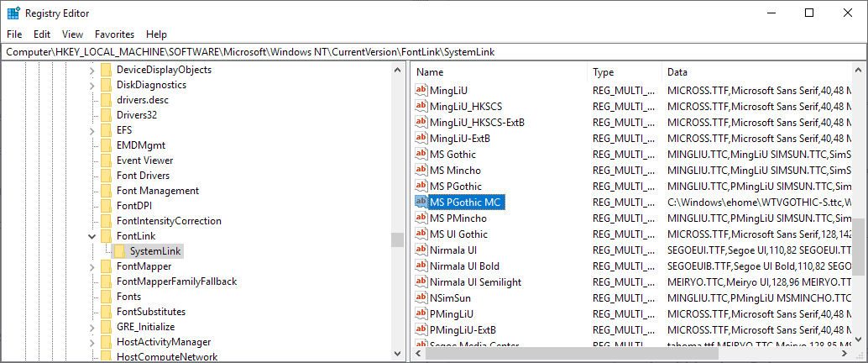
Task: Click the MingLiU_HKSCS value string icon
Action: (x=421, y=107)
